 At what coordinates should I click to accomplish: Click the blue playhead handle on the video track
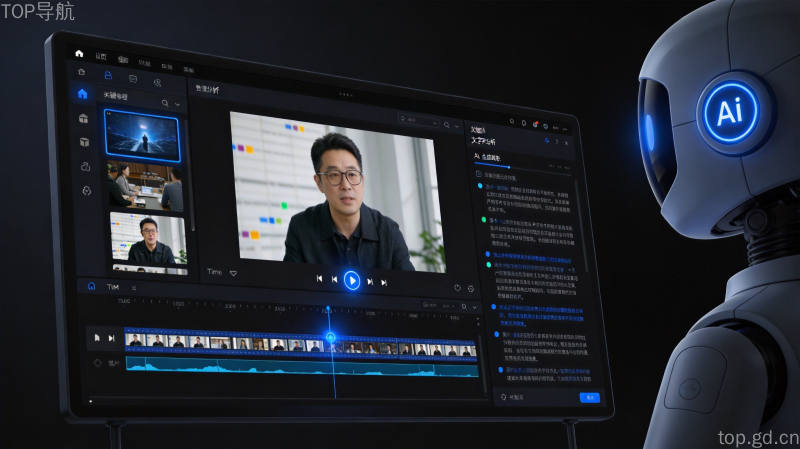click(331, 337)
